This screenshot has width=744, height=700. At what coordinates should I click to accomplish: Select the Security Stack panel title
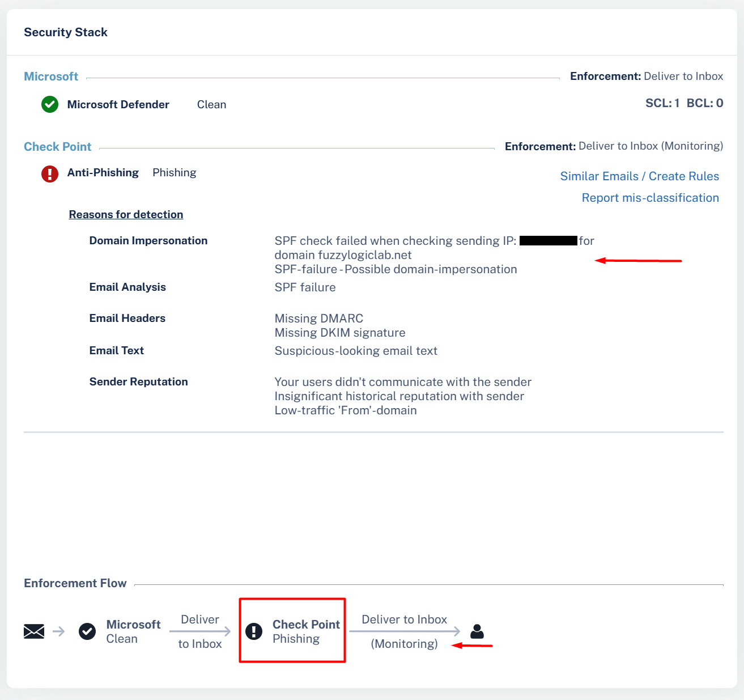pos(65,32)
